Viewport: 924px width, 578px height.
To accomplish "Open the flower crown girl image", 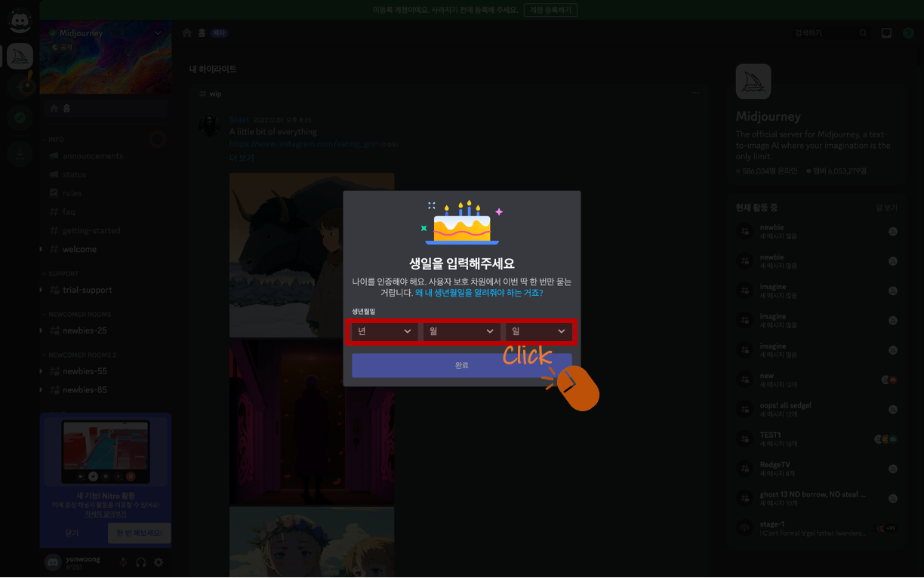I will [x=312, y=543].
